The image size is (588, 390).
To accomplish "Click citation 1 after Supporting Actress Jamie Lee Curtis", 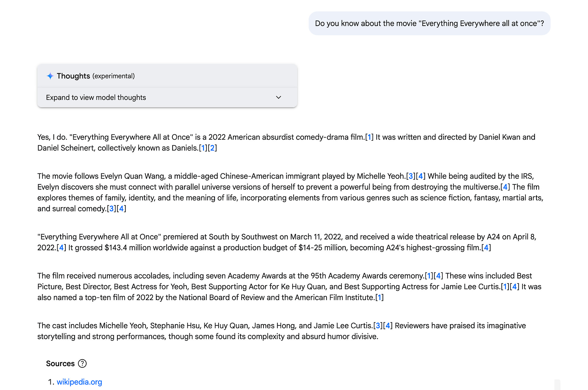I will pyautogui.click(x=505, y=287).
